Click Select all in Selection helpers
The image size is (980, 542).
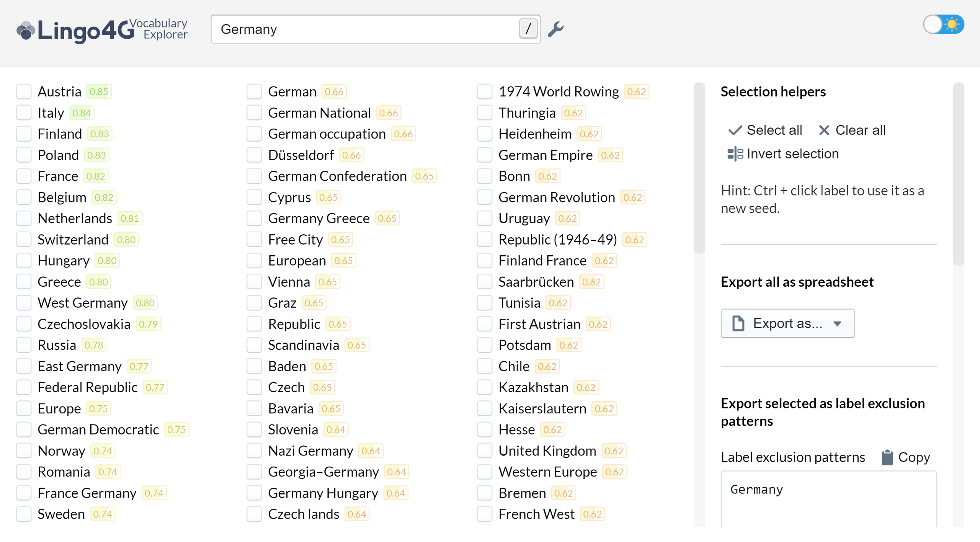pos(766,130)
